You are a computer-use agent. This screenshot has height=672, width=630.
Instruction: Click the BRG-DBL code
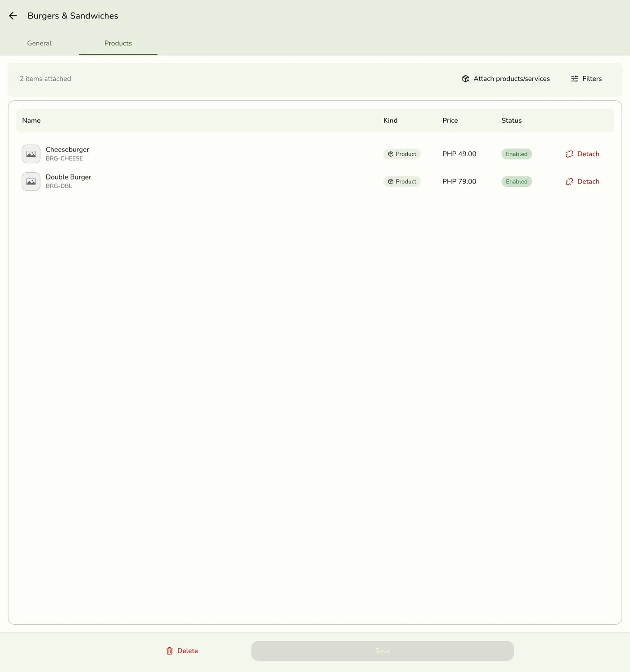click(x=59, y=186)
